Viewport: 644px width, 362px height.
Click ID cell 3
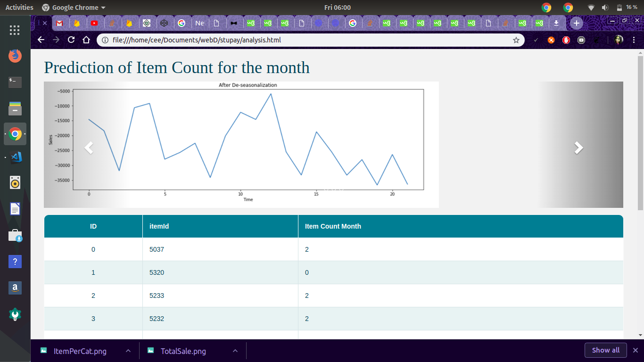[93, 319]
